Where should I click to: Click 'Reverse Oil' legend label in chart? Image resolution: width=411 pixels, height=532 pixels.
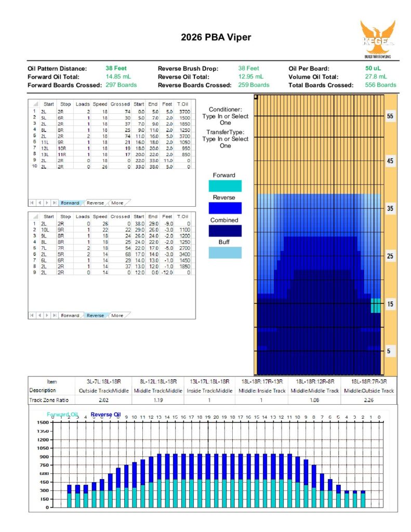(x=105, y=415)
